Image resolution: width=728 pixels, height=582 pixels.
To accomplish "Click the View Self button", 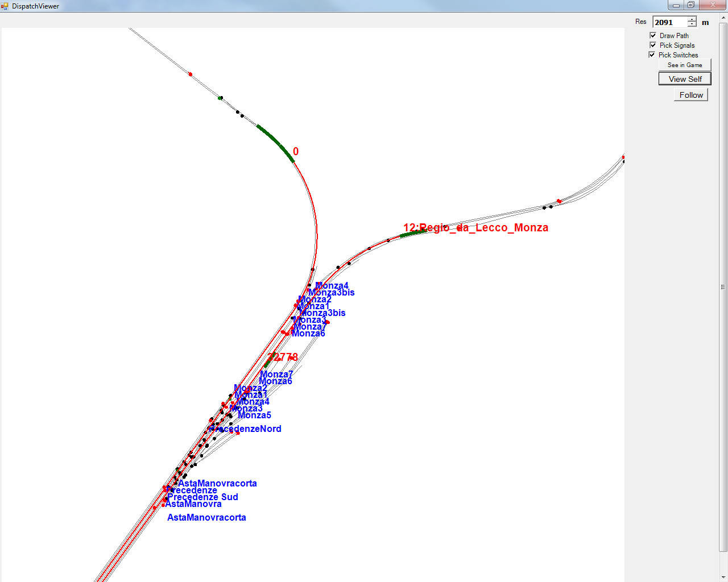I will [x=685, y=78].
